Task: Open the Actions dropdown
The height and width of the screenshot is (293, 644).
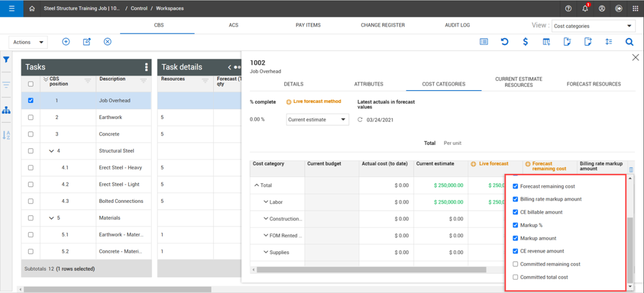Action: tap(28, 42)
